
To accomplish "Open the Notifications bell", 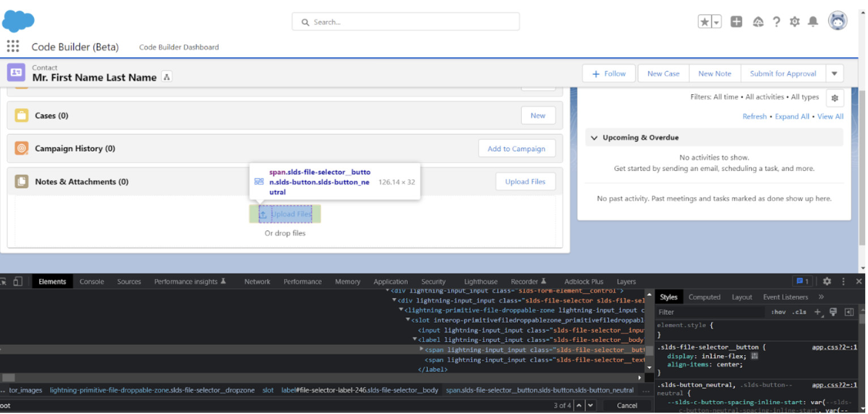I will (812, 22).
